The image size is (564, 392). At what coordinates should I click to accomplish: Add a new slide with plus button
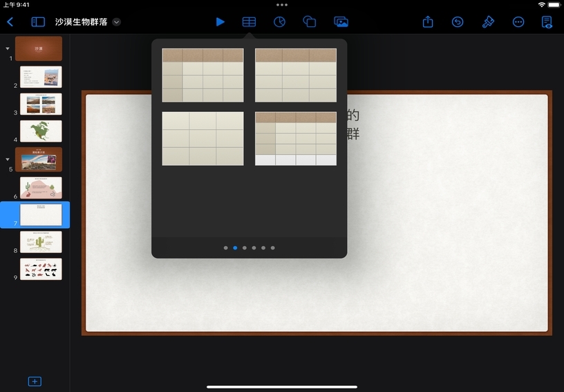[35, 382]
